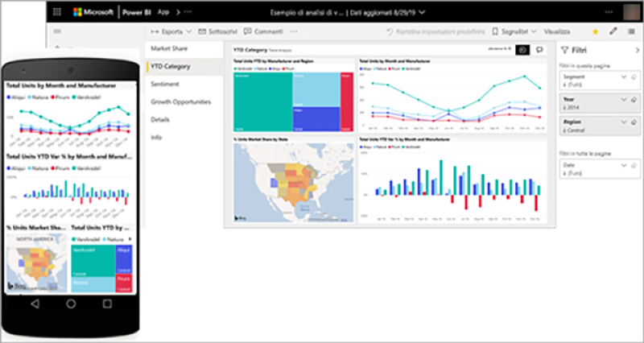644x343 pixels.
Task: Toggle the report comment bubble button
Action: pyautogui.click(x=539, y=50)
